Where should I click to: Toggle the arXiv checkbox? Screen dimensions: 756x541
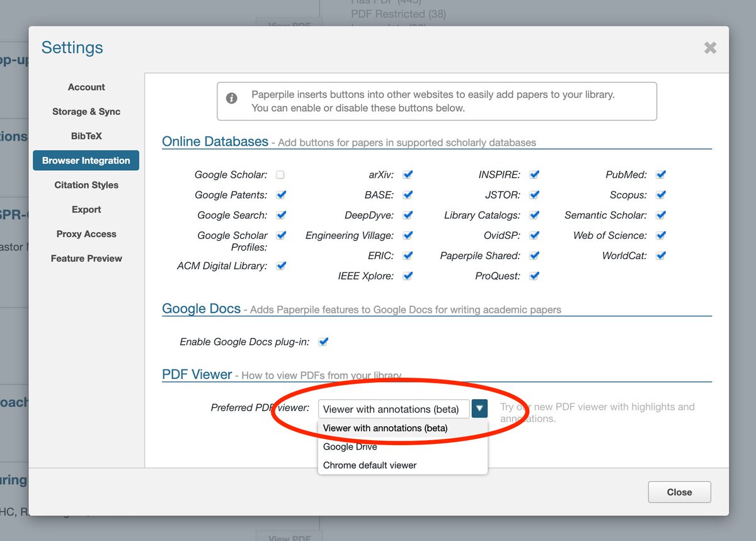tap(408, 175)
